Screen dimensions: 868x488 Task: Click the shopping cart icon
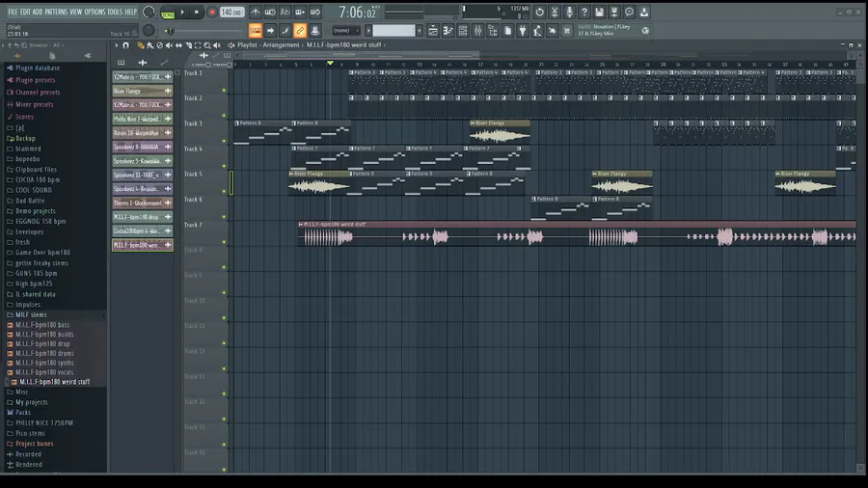click(567, 31)
